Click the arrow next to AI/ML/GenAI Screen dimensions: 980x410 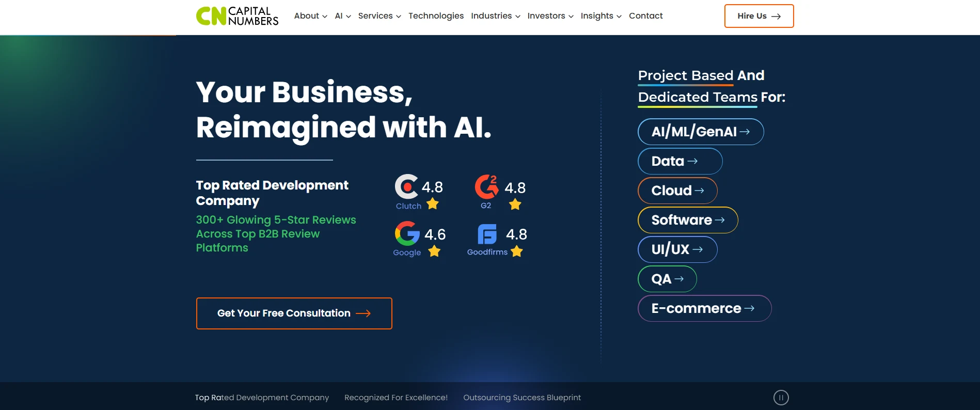745,132
